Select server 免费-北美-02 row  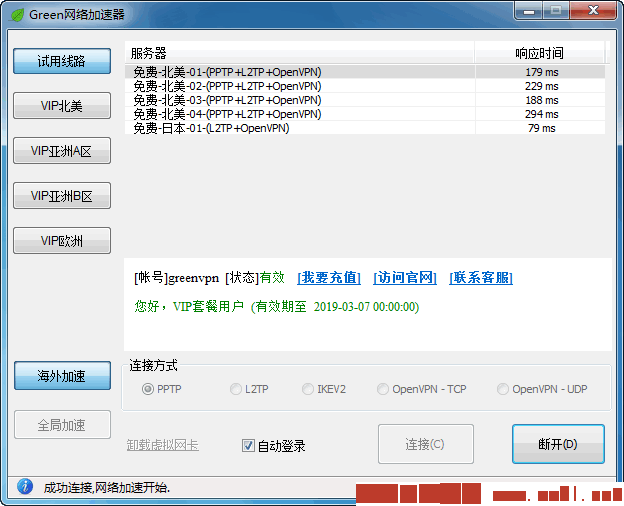pyautogui.click(x=365, y=86)
